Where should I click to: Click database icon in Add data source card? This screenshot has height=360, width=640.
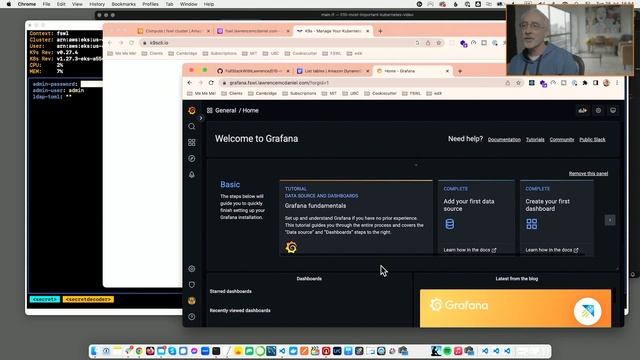[x=449, y=224]
